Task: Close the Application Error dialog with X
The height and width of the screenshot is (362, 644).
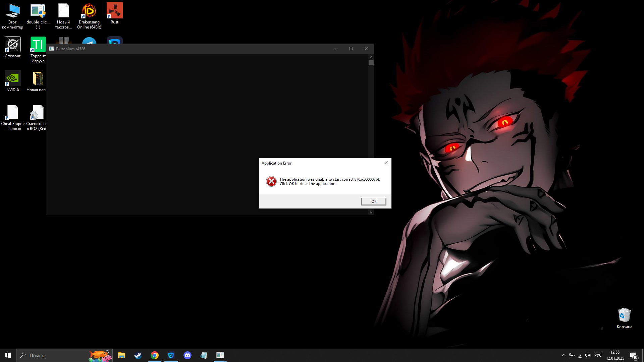Action: (x=386, y=163)
